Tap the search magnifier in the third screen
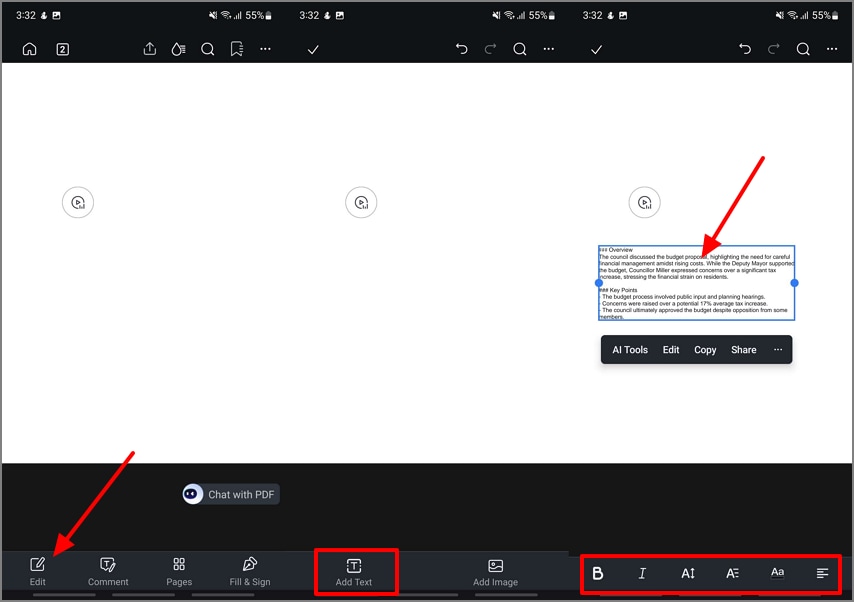This screenshot has height=602, width=854. [x=803, y=50]
